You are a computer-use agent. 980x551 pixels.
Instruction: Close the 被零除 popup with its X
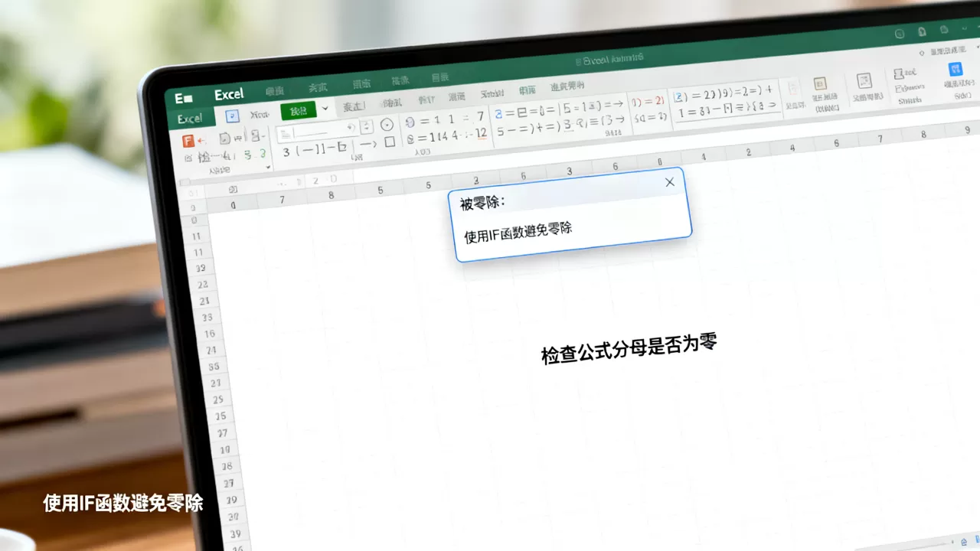click(670, 182)
